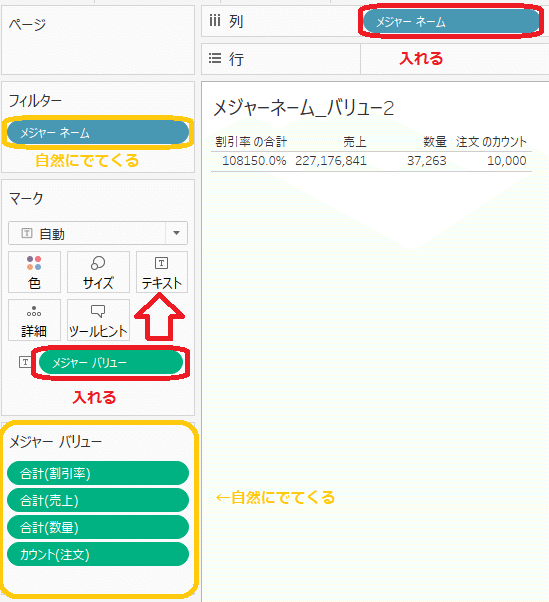Click the value 108150.0%
The width and height of the screenshot is (549, 602).
[254, 160]
